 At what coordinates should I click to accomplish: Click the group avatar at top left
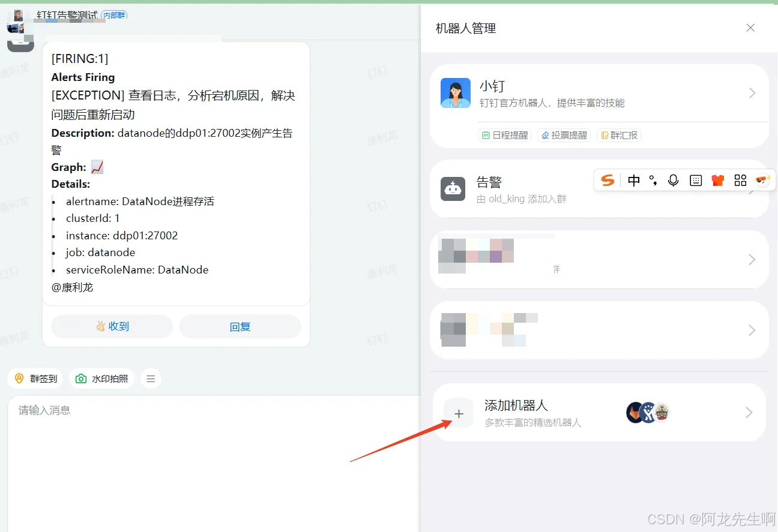click(17, 21)
